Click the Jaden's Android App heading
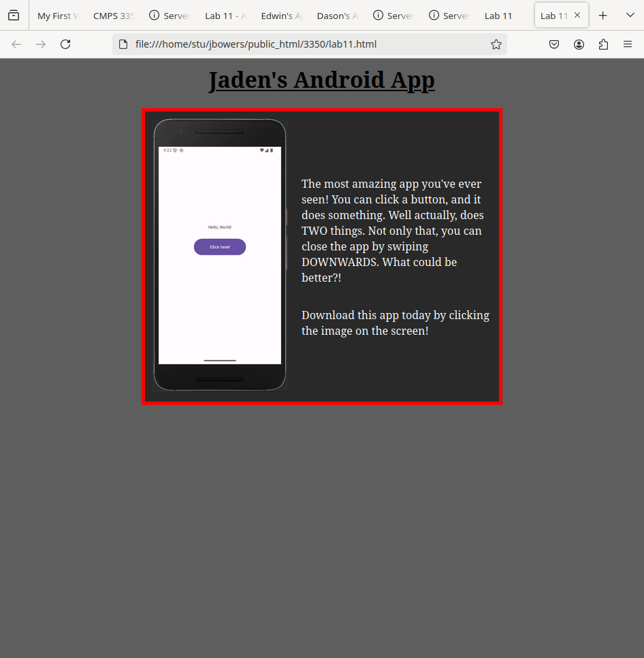This screenshot has width=644, height=658. pos(321,80)
